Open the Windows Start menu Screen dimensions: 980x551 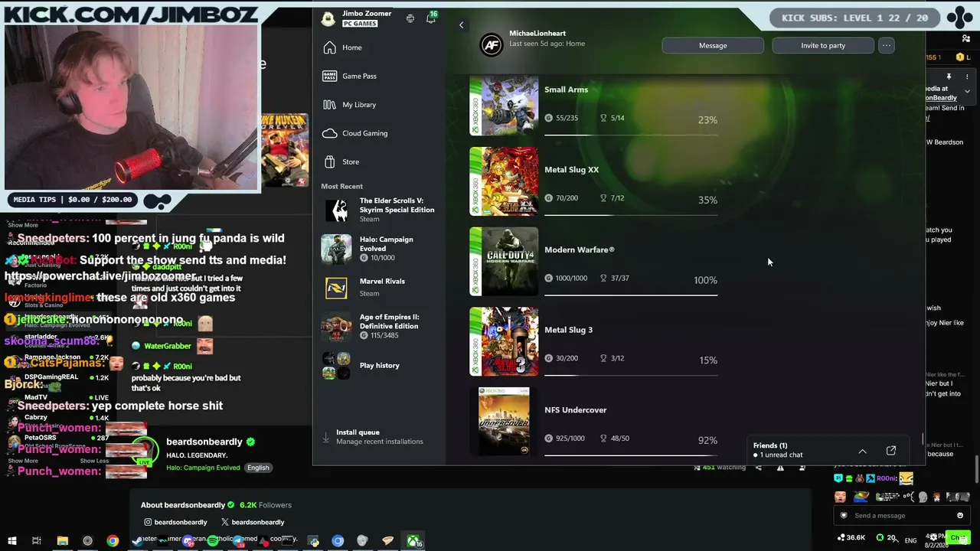coord(11,540)
